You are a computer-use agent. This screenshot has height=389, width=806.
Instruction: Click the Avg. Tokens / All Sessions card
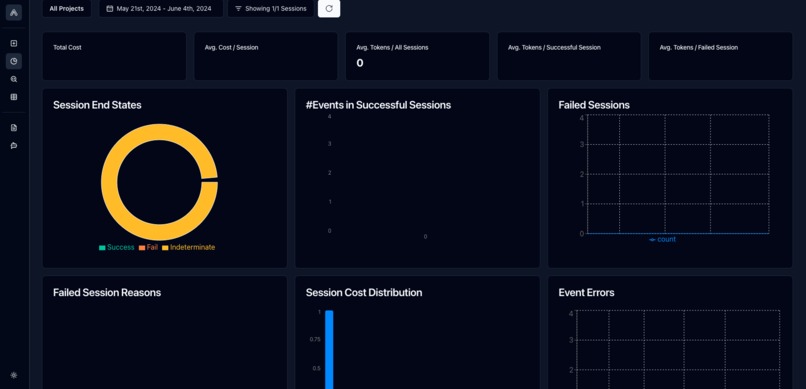pos(417,56)
